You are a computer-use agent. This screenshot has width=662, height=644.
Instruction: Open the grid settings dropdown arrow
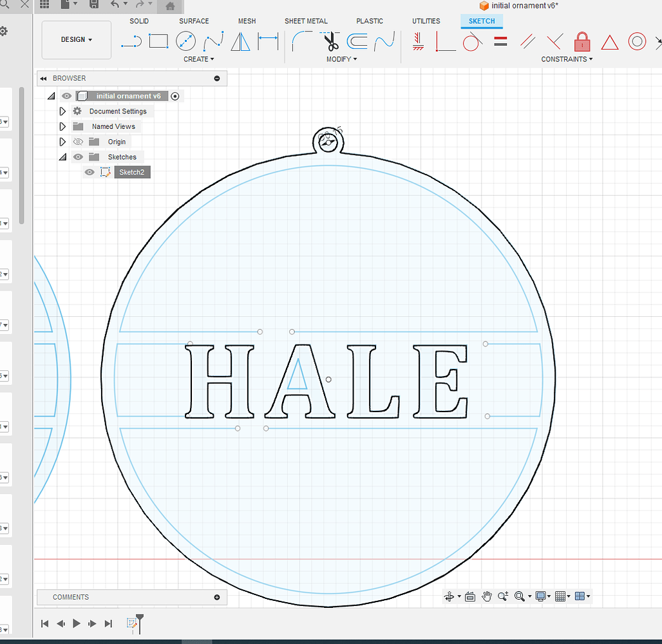tap(568, 596)
